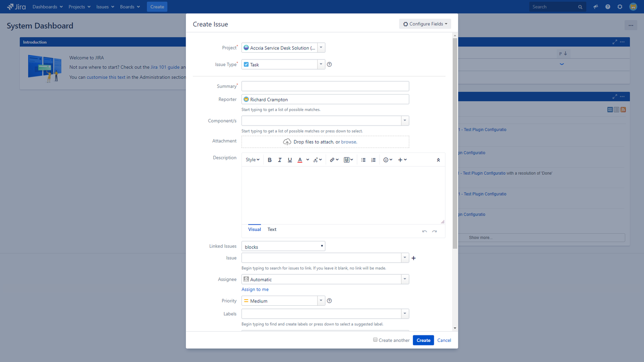Open the Configure Fields menu

[425, 24]
